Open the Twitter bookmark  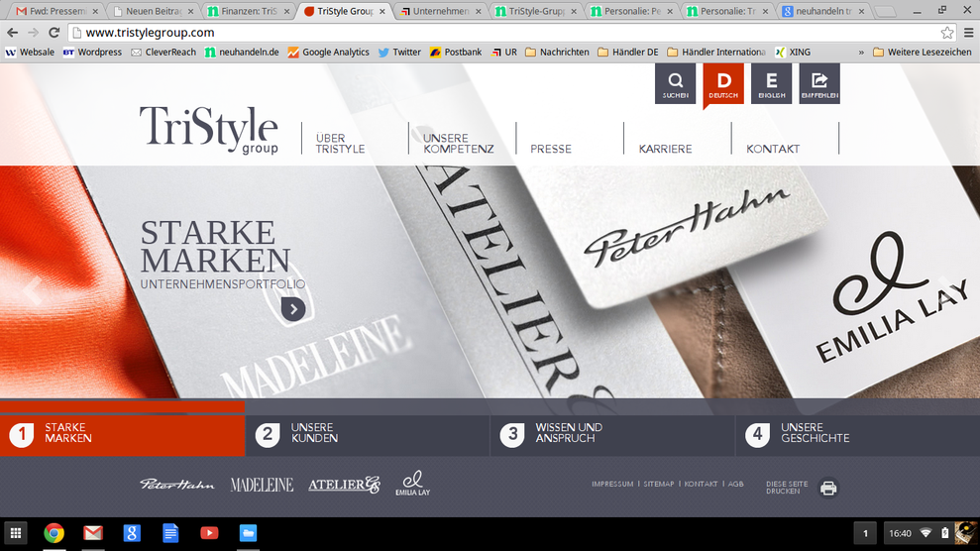tap(399, 53)
